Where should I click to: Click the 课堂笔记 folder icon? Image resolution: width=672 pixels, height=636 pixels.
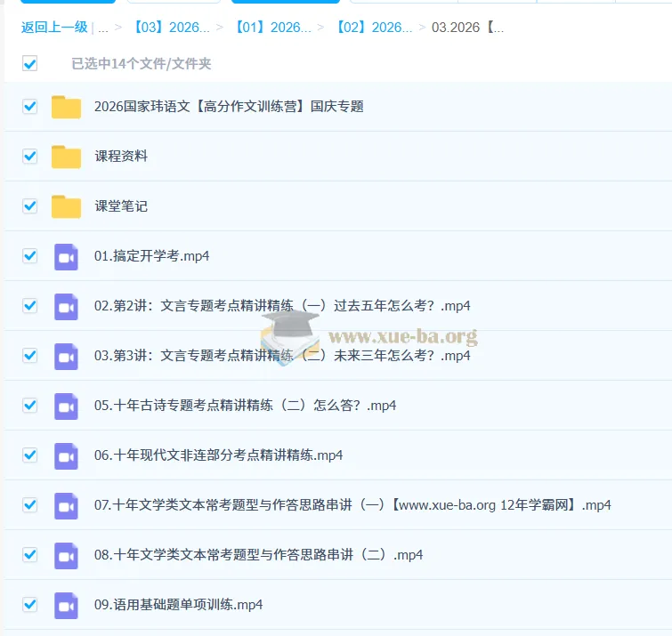click(x=66, y=206)
